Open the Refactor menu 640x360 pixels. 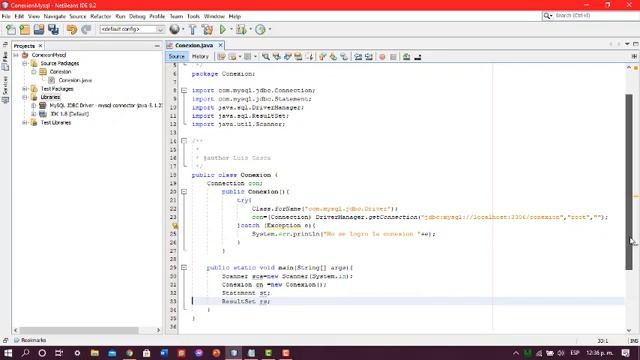(x=100, y=16)
